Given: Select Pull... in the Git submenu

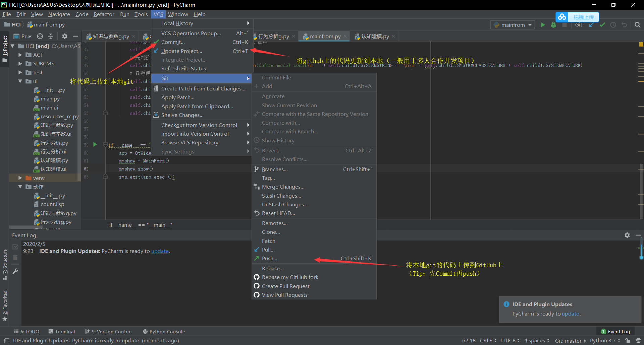Looking at the screenshot, I should click(x=314, y=250).
